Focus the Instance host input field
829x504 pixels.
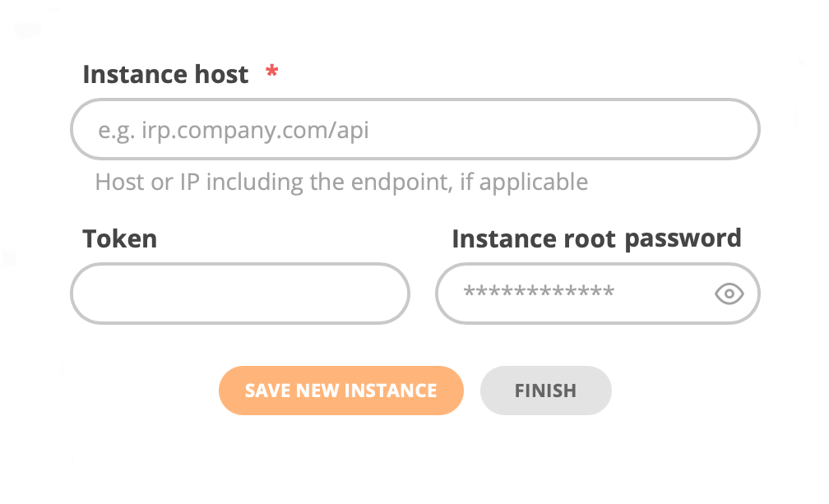point(415,129)
